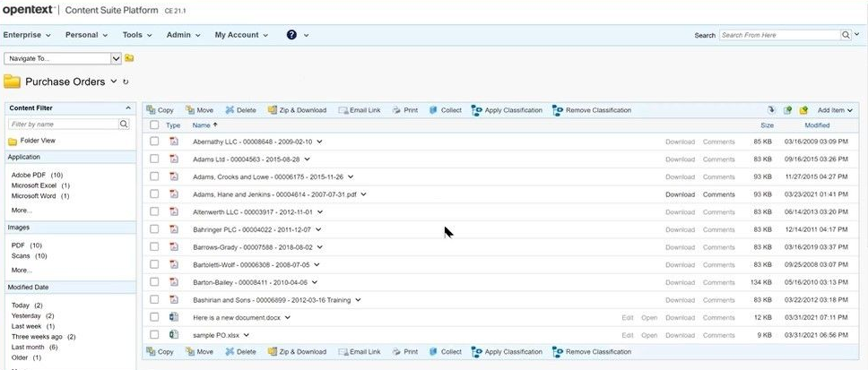Click the Move icon in top toolbar
This screenshot has height=370, width=868.
pyautogui.click(x=190, y=110)
